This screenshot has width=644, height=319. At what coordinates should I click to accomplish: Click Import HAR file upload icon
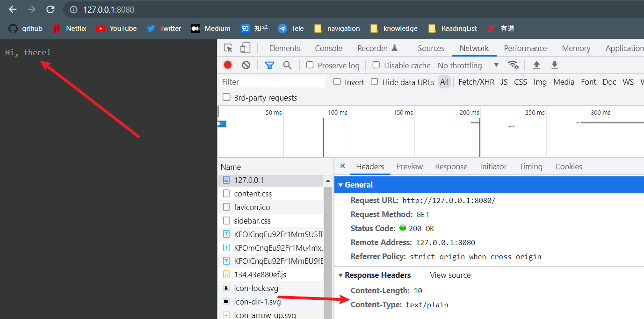(537, 65)
